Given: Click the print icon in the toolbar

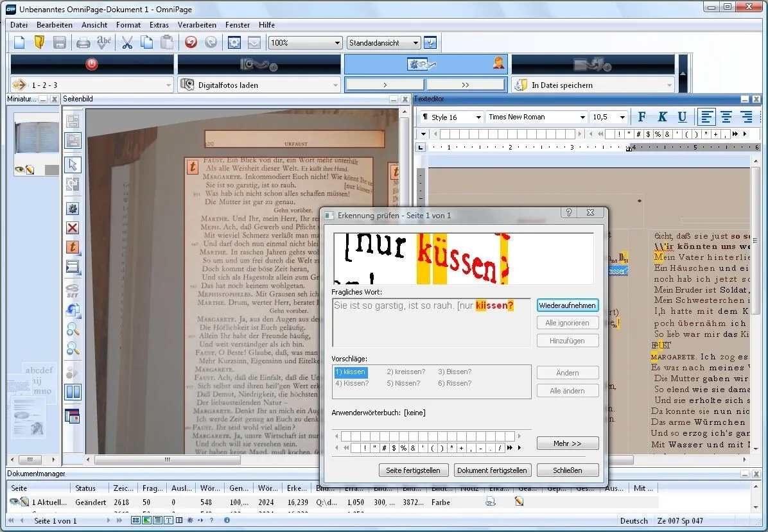Looking at the screenshot, I should (83, 42).
